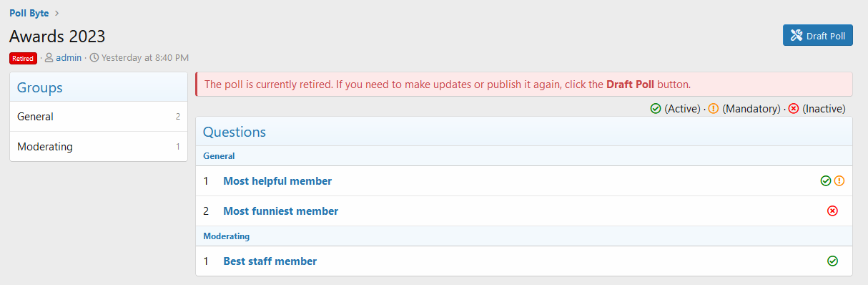868x285 pixels.
Task: Open the Poll Byte breadcrumb link
Action: [29, 13]
